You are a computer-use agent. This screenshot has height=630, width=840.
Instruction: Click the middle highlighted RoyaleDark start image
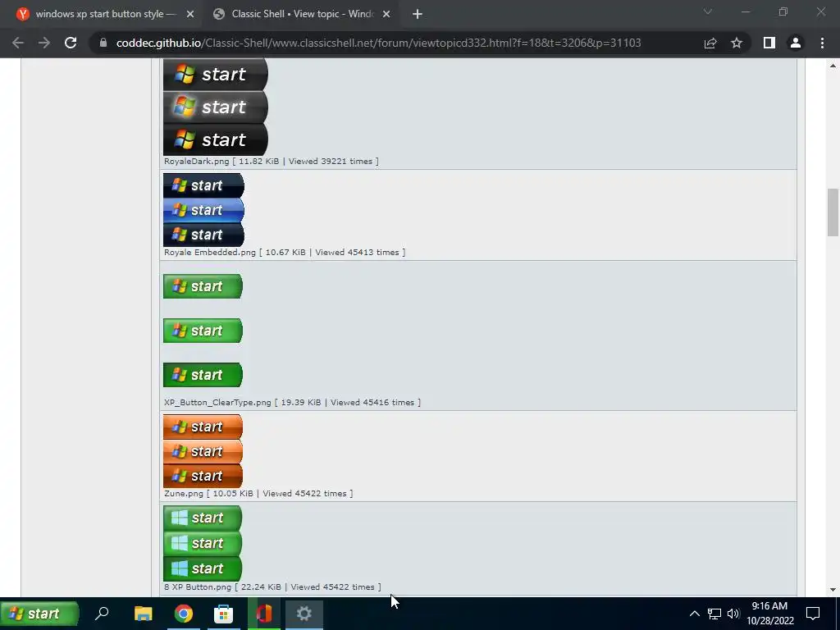(x=216, y=107)
